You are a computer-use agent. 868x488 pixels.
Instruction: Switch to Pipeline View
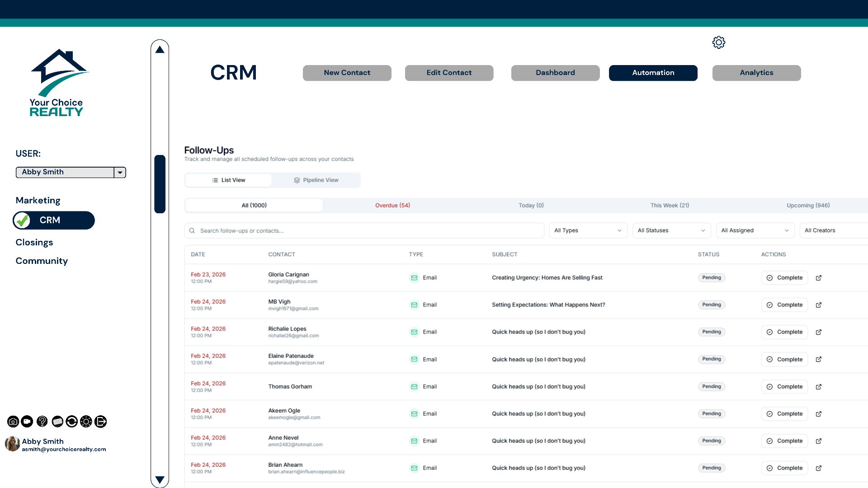coord(316,180)
